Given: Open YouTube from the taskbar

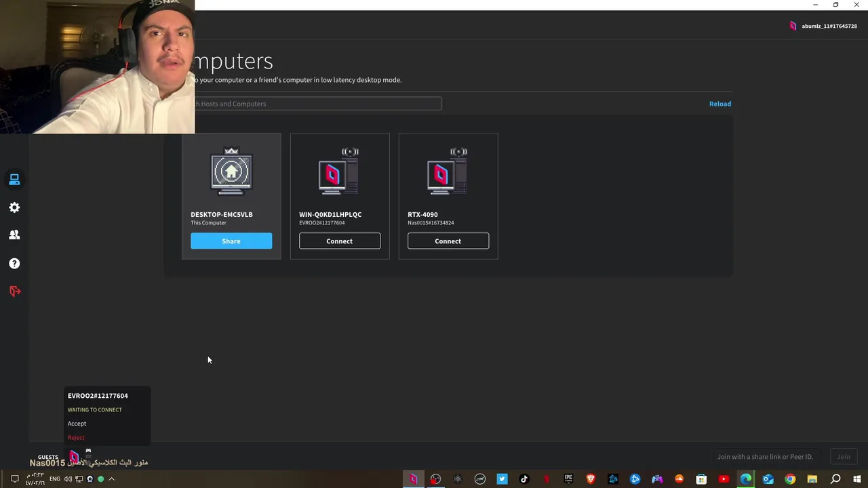Looking at the screenshot, I should tap(724, 479).
